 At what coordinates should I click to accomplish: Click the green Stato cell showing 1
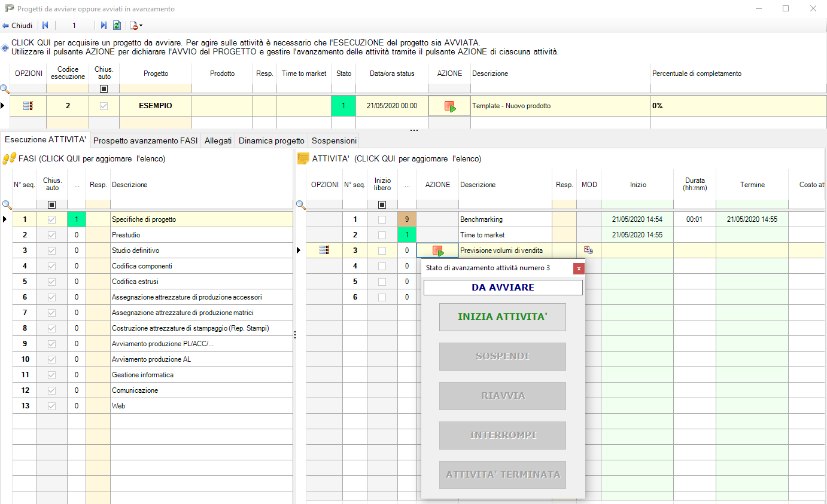[343, 106]
